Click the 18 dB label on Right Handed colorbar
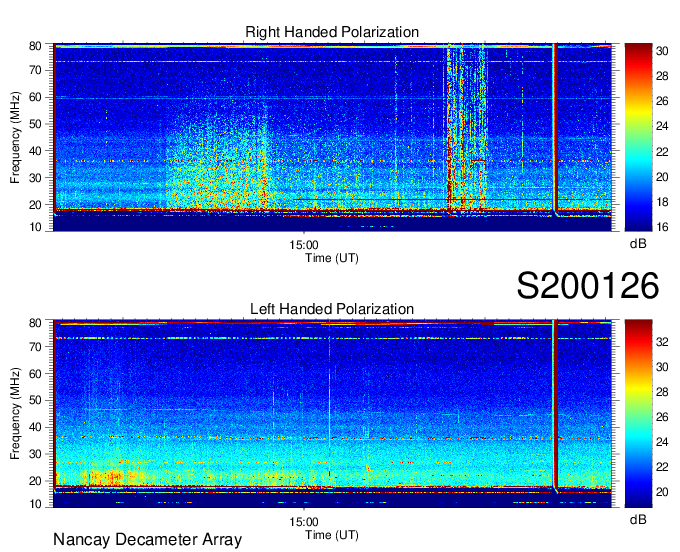 click(x=662, y=202)
